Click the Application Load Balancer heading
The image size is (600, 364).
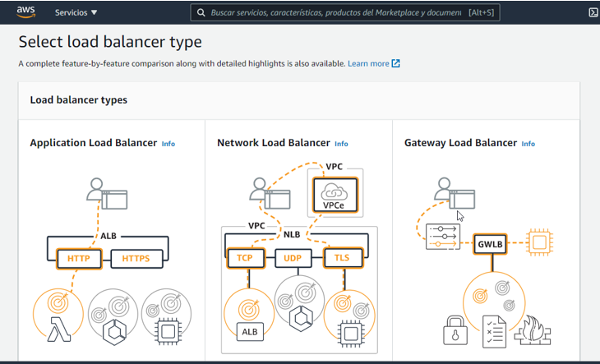[x=94, y=143]
